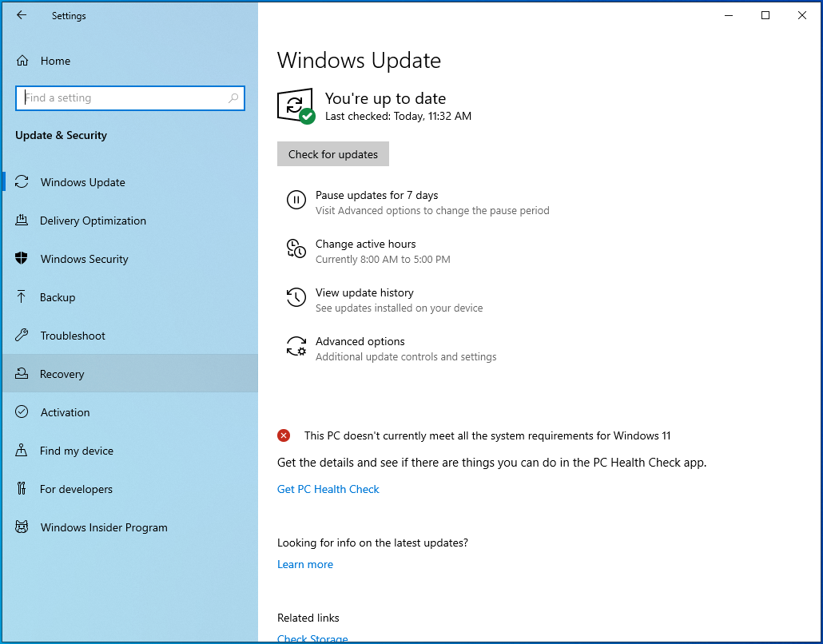Click the Windows Security shield icon
Viewport: 823px width, 644px height.
point(22,258)
